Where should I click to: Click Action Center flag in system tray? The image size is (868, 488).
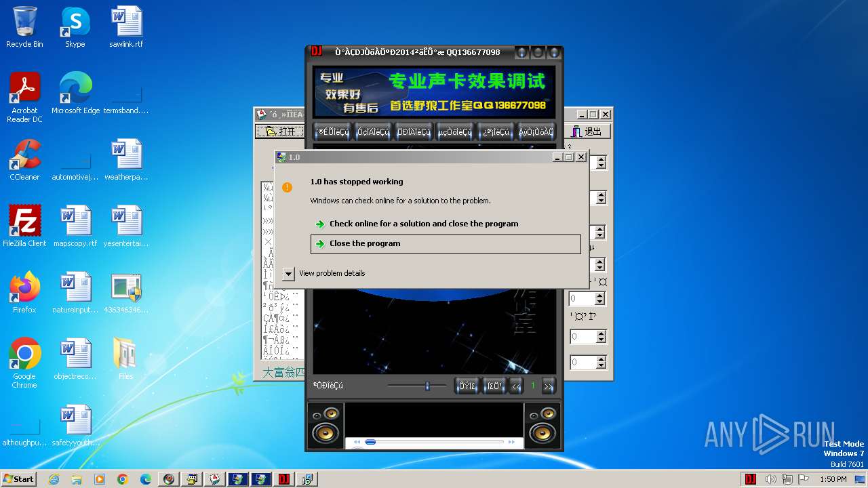tap(804, 479)
